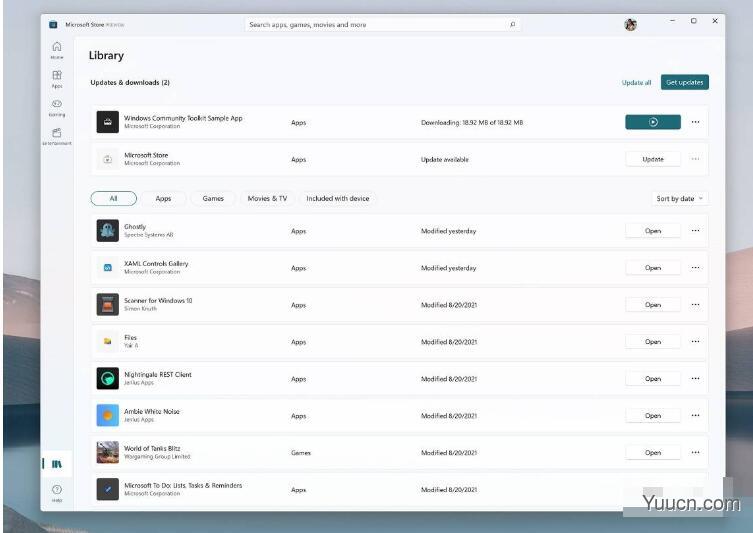This screenshot has width=753, height=533.
Task: Click the Downloading 18.92 MB status text
Action: coord(472,122)
